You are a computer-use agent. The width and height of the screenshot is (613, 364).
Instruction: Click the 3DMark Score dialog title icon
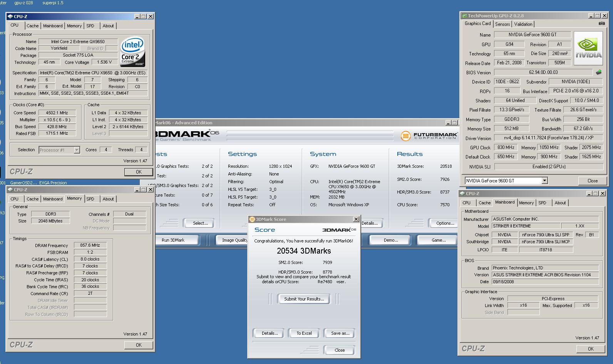tap(252, 219)
